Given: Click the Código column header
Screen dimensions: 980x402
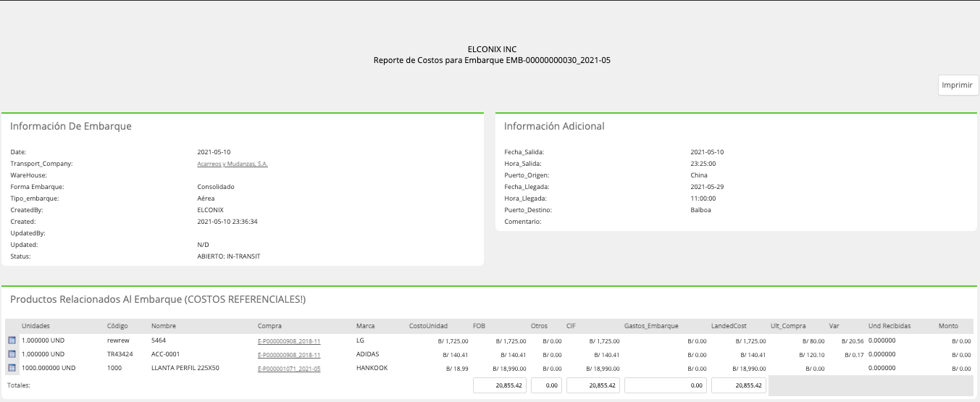Looking at the screenshot, I should [117, 326].
